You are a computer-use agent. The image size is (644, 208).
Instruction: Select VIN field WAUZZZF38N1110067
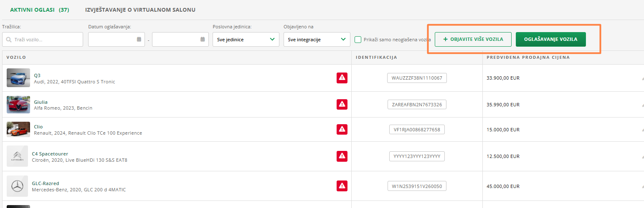point(416,78)
